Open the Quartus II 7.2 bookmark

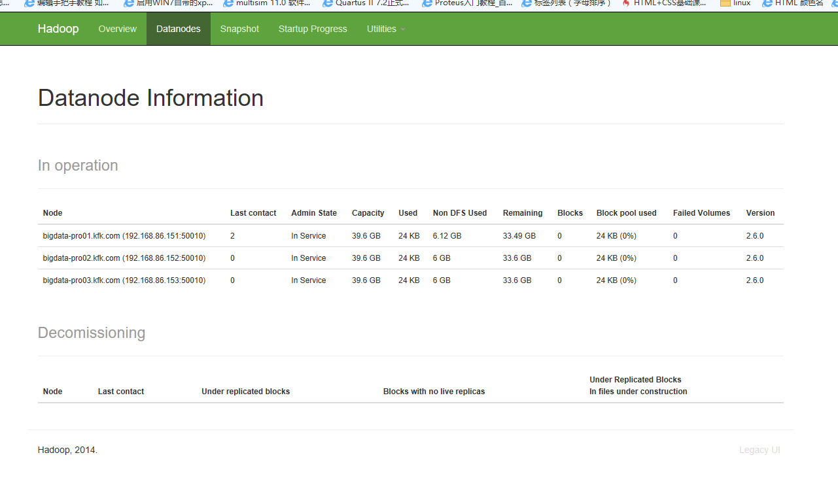[x=366, y=3]
